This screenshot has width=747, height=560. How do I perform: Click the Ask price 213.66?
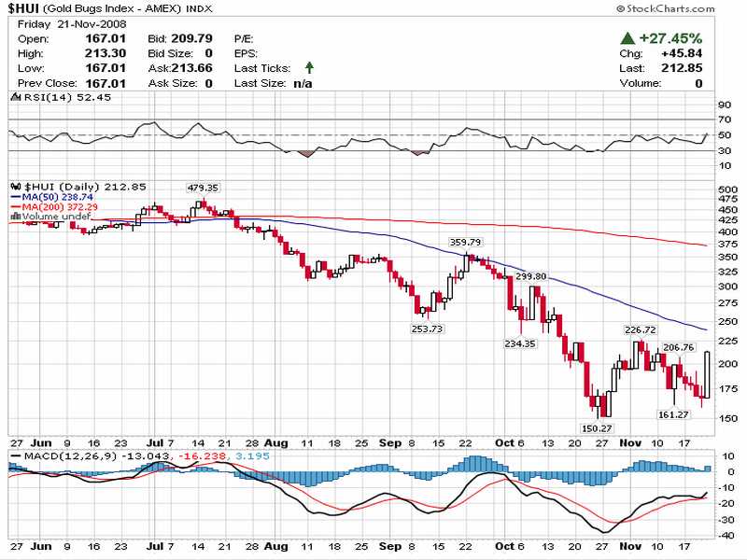coord(191,68)
